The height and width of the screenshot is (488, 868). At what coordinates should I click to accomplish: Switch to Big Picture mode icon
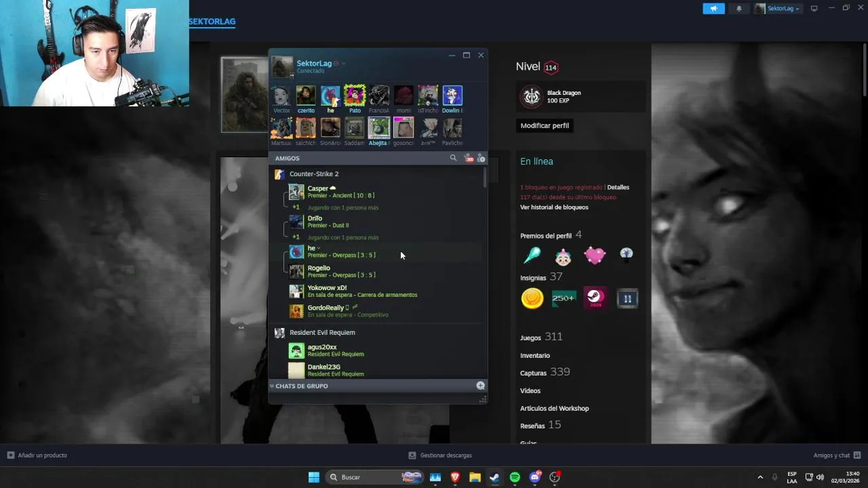click(814, 8)
